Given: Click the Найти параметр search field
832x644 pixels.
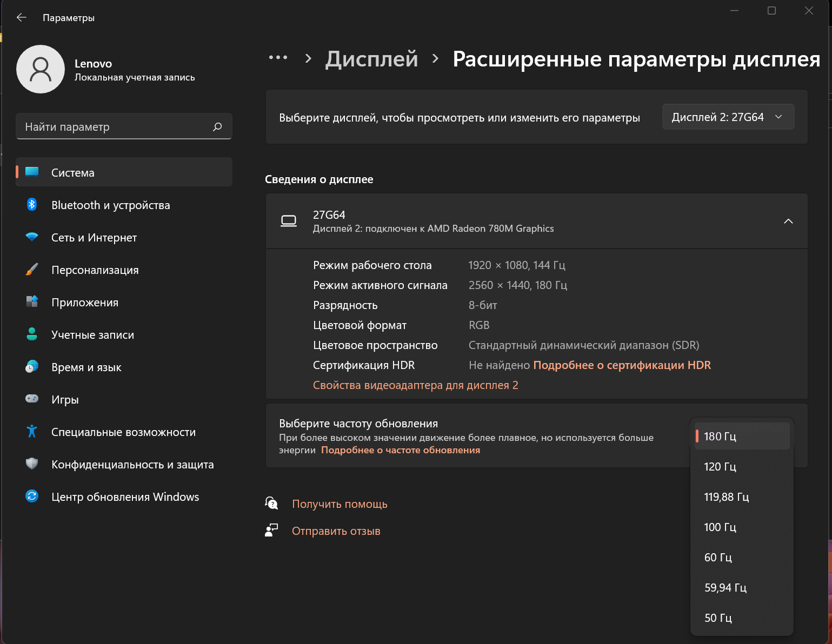Looking at the screenshot, I should click(116, 127).
